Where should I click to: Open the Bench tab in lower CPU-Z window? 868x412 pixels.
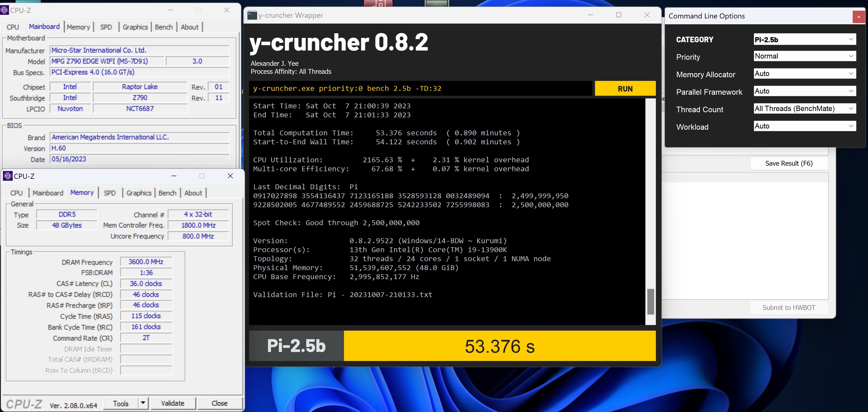coord(167,193)
